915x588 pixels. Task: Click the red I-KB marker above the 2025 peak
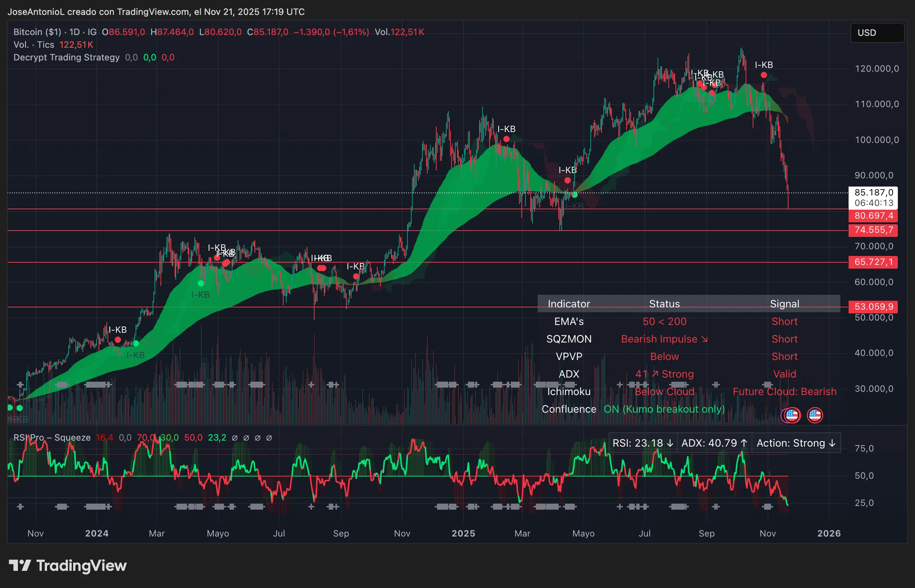(764, 75)
